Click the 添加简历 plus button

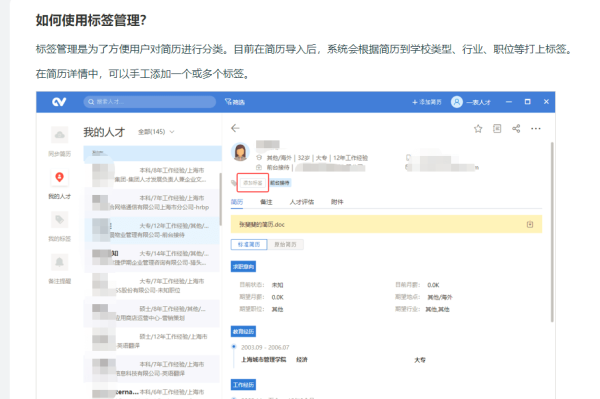[x=427, y=102]
